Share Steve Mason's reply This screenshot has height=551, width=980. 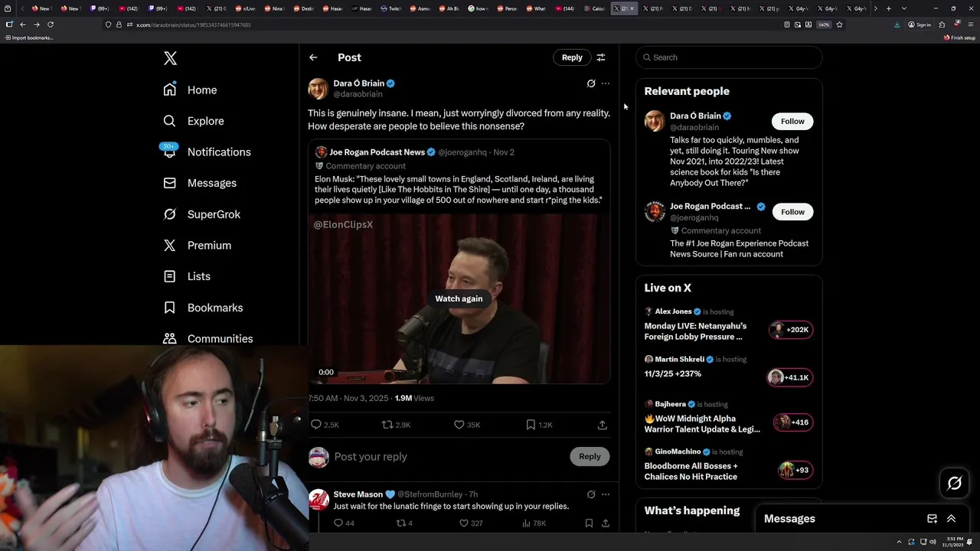tap(606, 523)
